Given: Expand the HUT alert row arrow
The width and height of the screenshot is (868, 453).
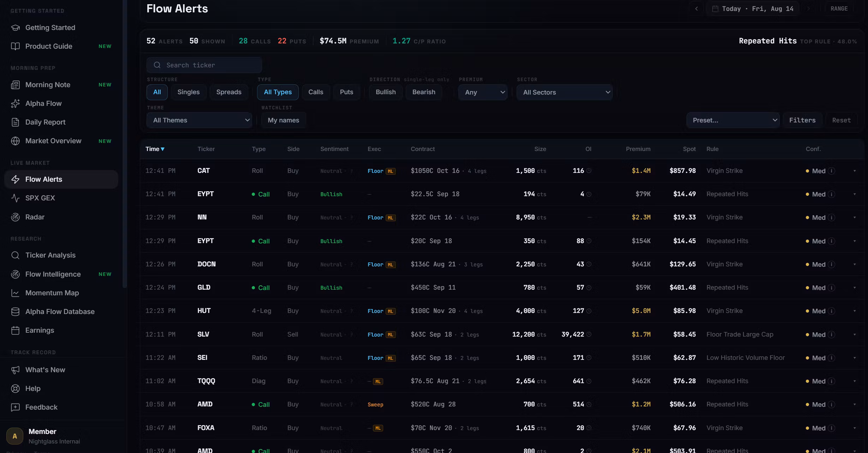Looking at the screenshot, I should pyautogui.click(x=855, y=311).
